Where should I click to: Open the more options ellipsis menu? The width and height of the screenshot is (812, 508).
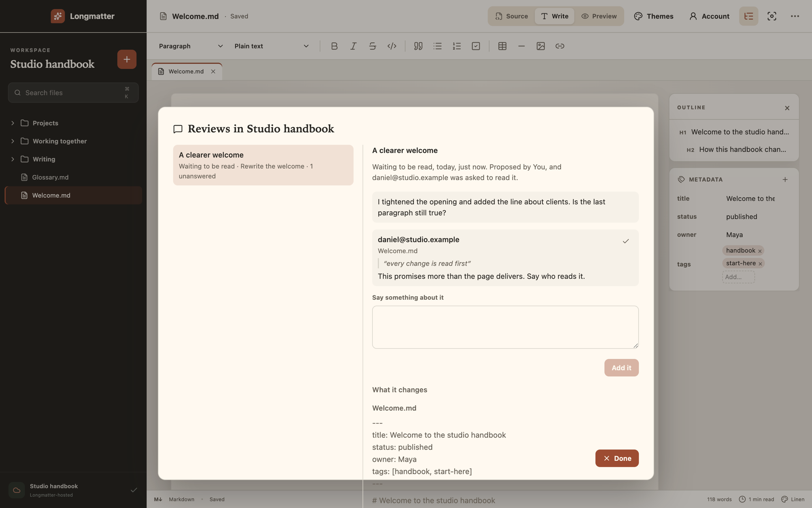(795, 16)
